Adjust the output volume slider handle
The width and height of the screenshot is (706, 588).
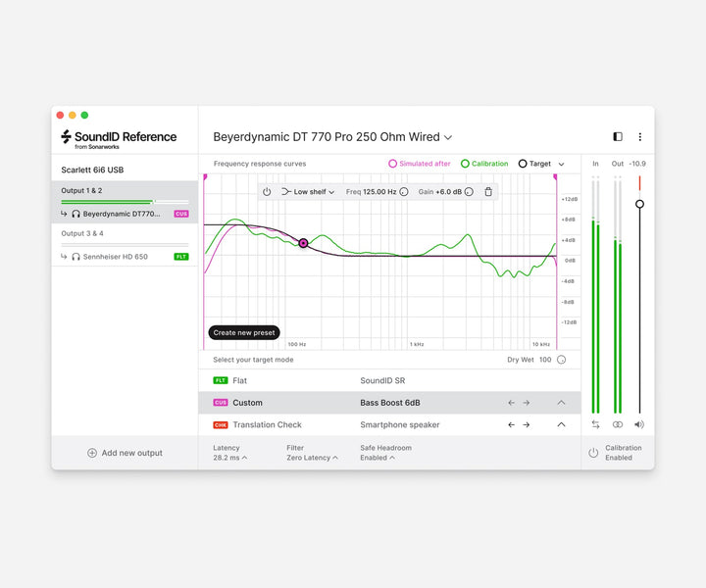[639, 204]
